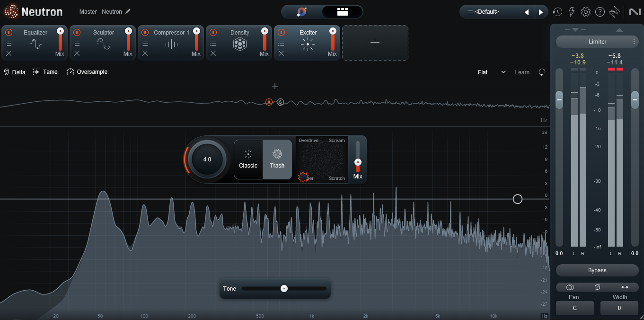Remove the Sculptor module with its X
The height and width of the screenshot is (320, 644).
coord(77,53)
